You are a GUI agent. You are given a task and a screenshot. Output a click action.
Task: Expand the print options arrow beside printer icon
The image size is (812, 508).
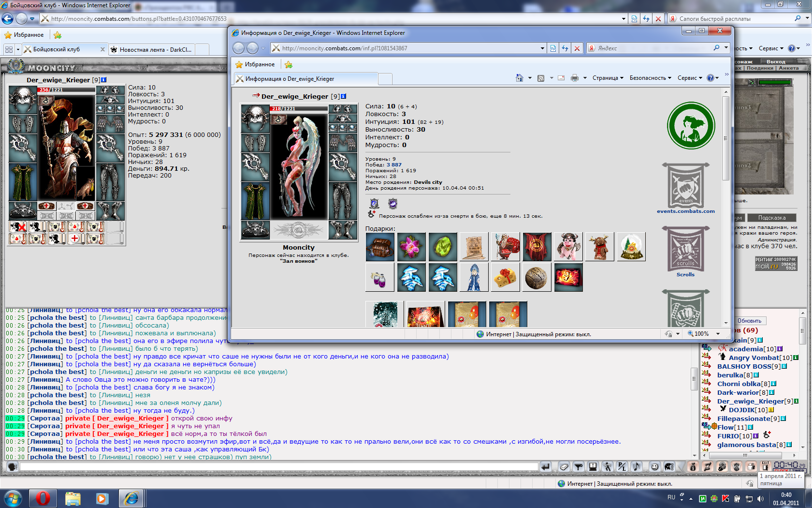585,78
